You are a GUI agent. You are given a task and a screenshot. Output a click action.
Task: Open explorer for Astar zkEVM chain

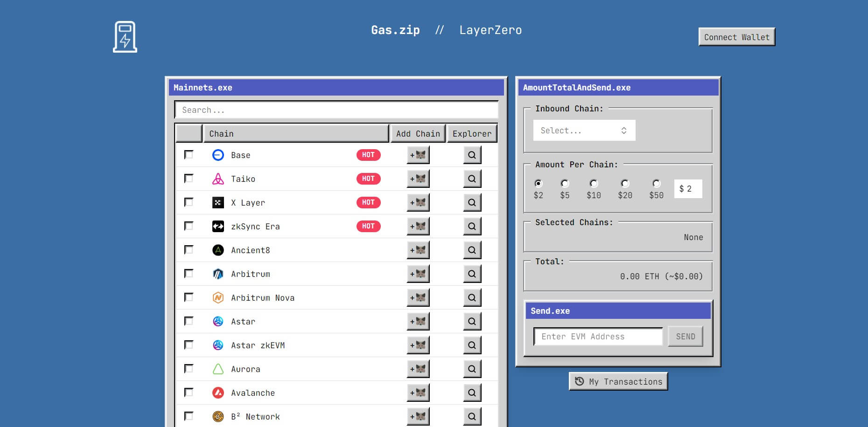472,345
